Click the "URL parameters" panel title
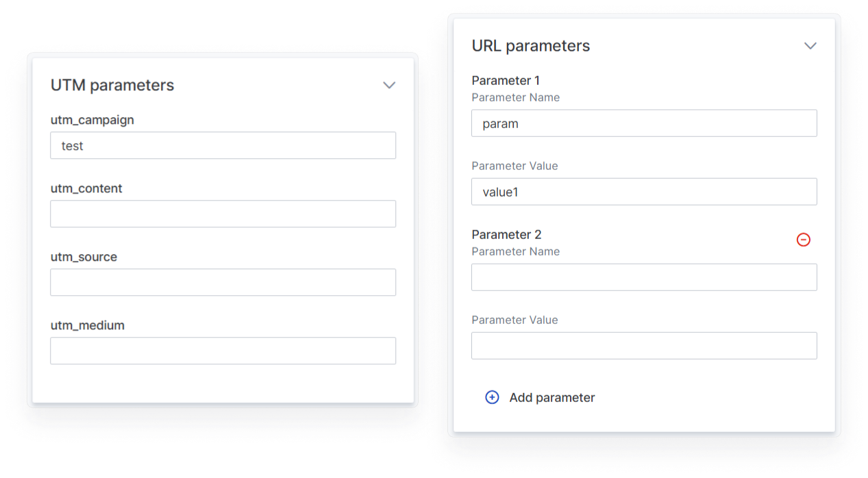 [531, 46]
